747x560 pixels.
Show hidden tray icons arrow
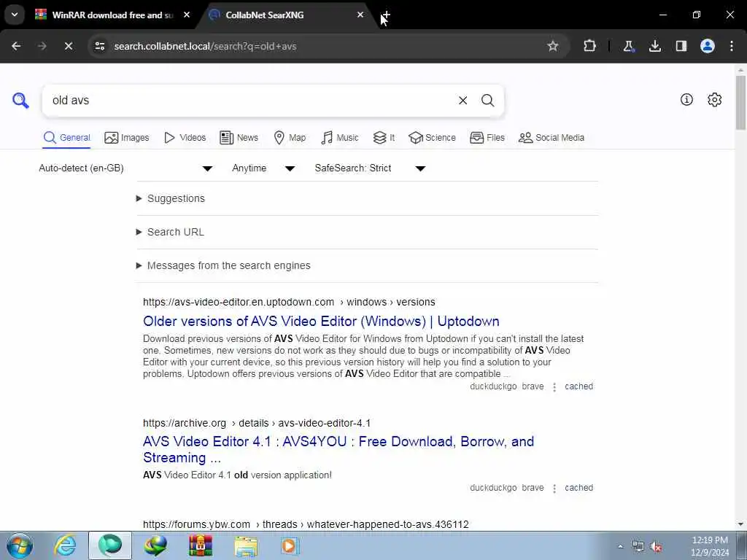click(620, 547)
